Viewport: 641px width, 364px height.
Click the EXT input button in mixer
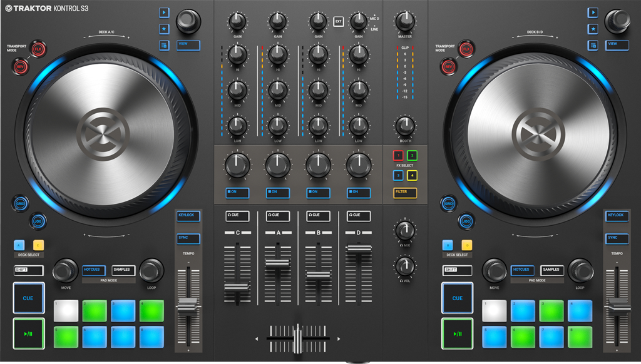pyautogui.click(x=339, y=21)
